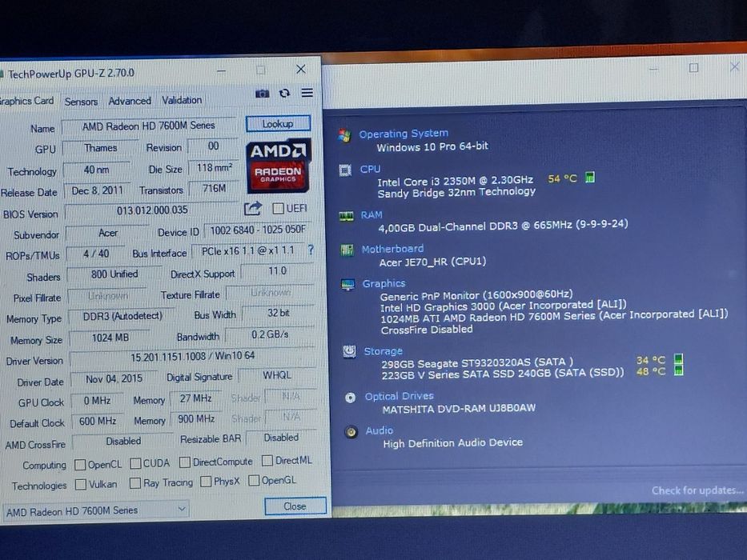Click the Seagate drive temperature indicator icon
747x560 pixels.
coord(679,358)
